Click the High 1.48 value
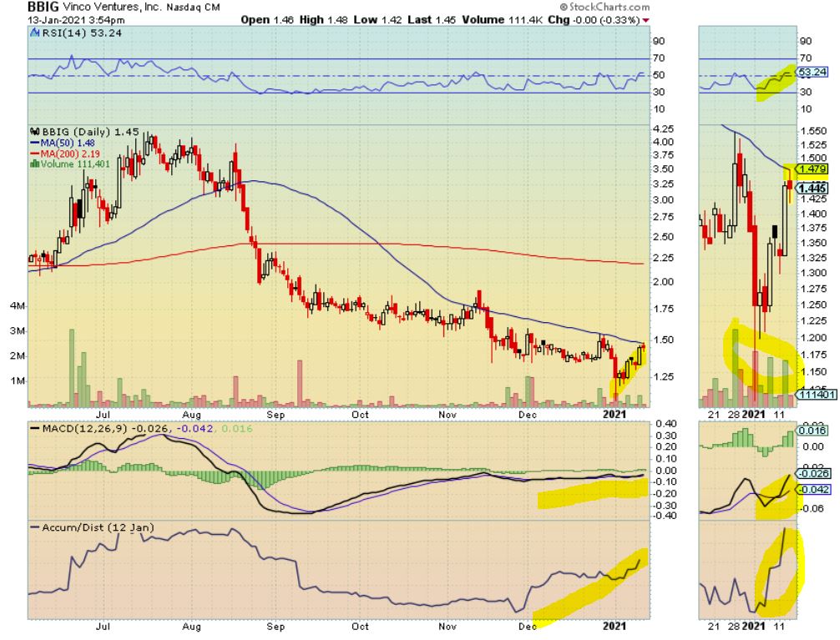This screenshot has width=840, height=640. coord(324,20)
